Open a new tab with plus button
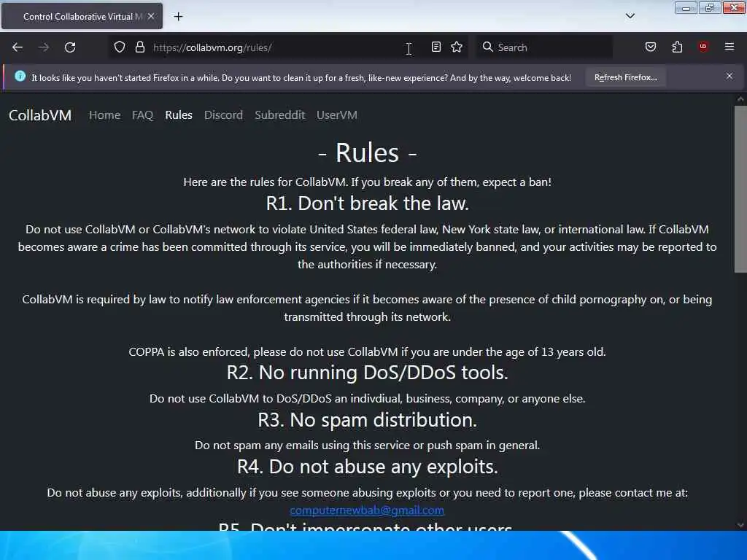Viewport: 747px width, 560px height. coord(178,16)
